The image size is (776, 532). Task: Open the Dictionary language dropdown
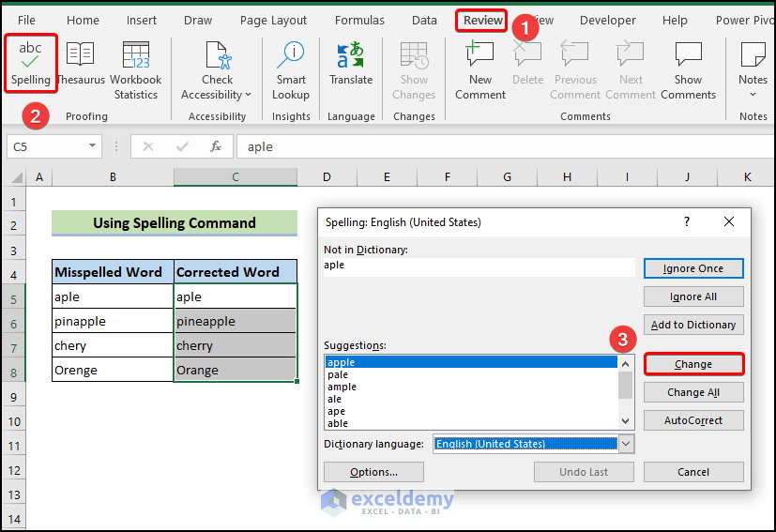[x=626, y=444]
